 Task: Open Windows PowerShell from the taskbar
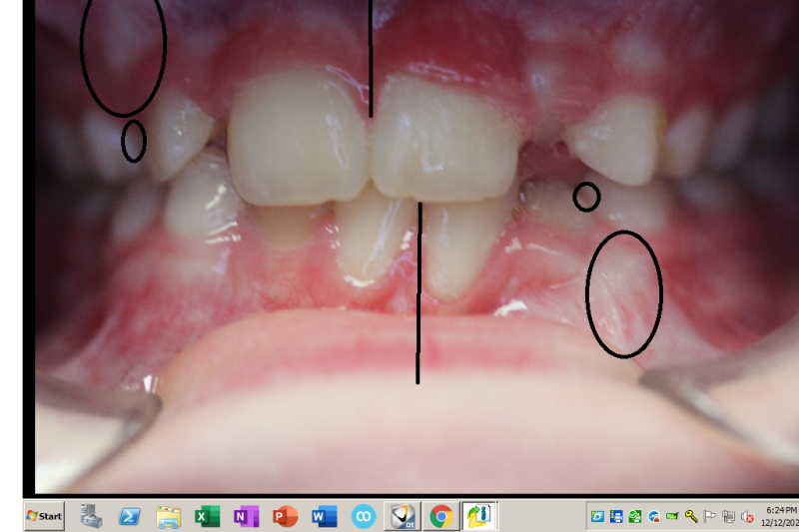[130, 516]
